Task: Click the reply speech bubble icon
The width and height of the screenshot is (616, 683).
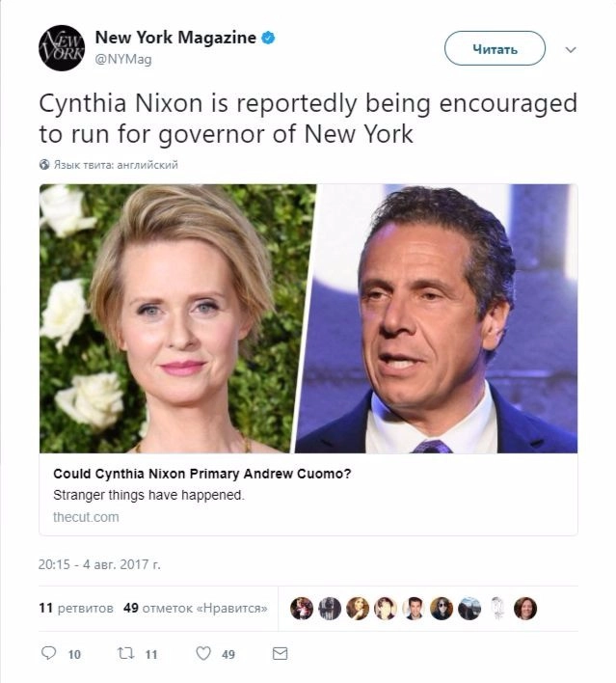Action: tap(48, 653)
